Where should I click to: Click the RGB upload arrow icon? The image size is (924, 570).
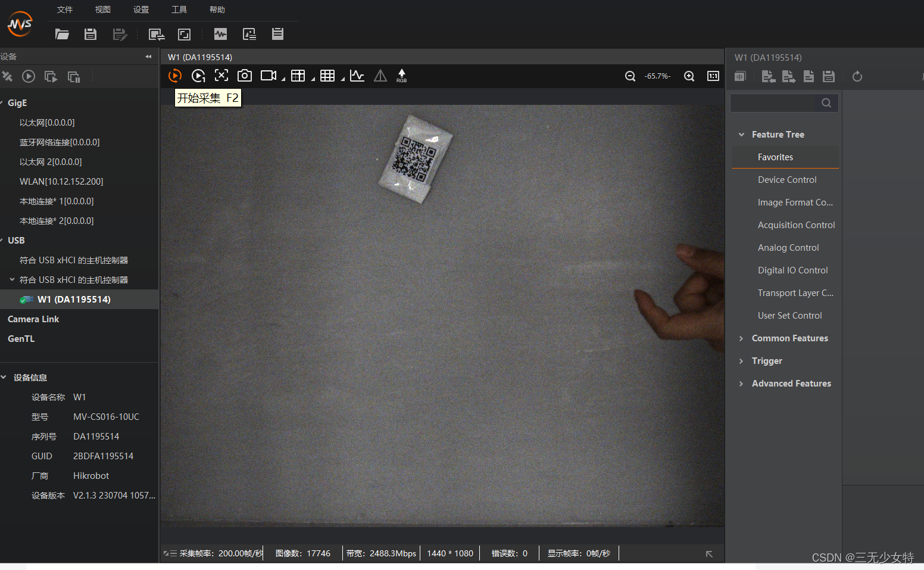(402, 76)
